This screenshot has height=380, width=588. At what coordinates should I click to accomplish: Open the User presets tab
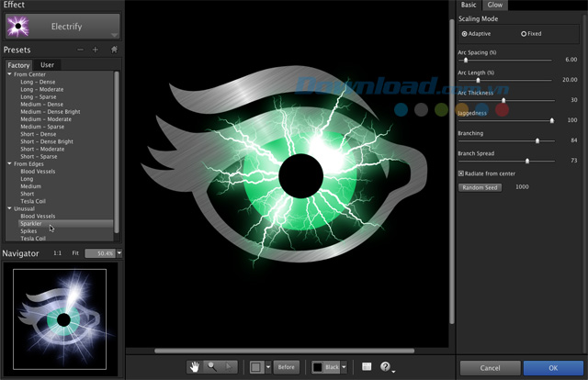[x=47, y=65]
